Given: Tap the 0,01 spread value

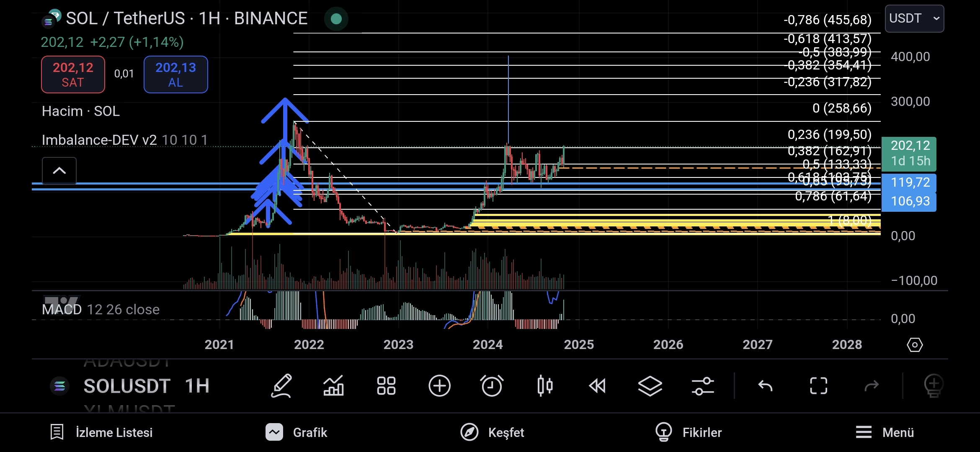Looking at the screenshot, I should pyautogui.click(x=124, y=74).
